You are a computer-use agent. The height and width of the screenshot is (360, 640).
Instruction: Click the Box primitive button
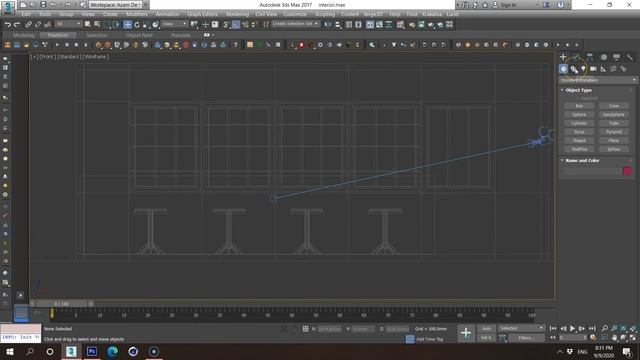(x=579, y=106)
